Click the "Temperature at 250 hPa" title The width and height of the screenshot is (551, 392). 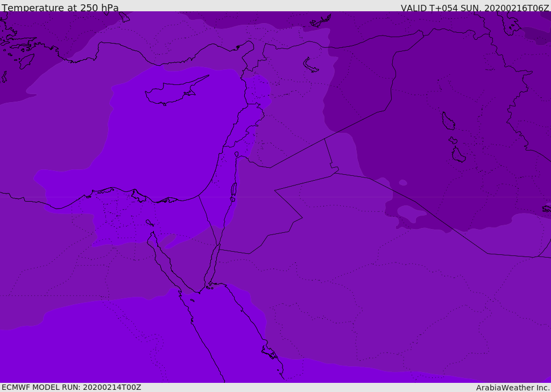point(60,8)
